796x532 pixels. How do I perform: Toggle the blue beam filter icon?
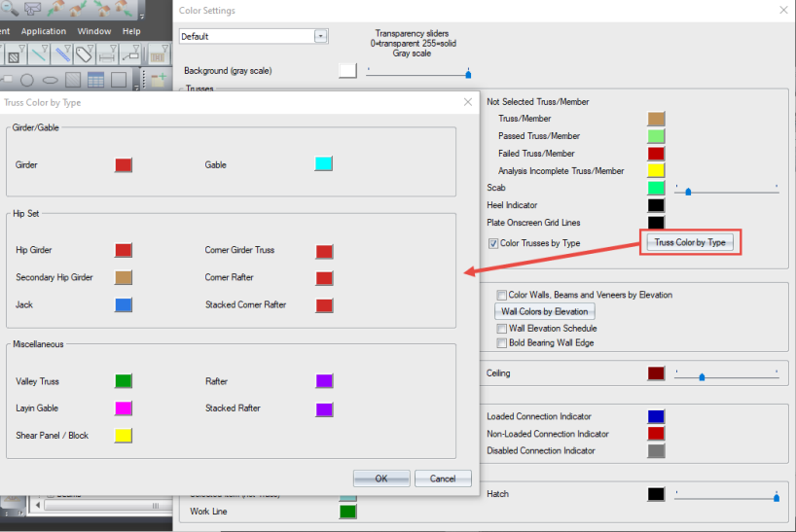[x=62, y=54]
